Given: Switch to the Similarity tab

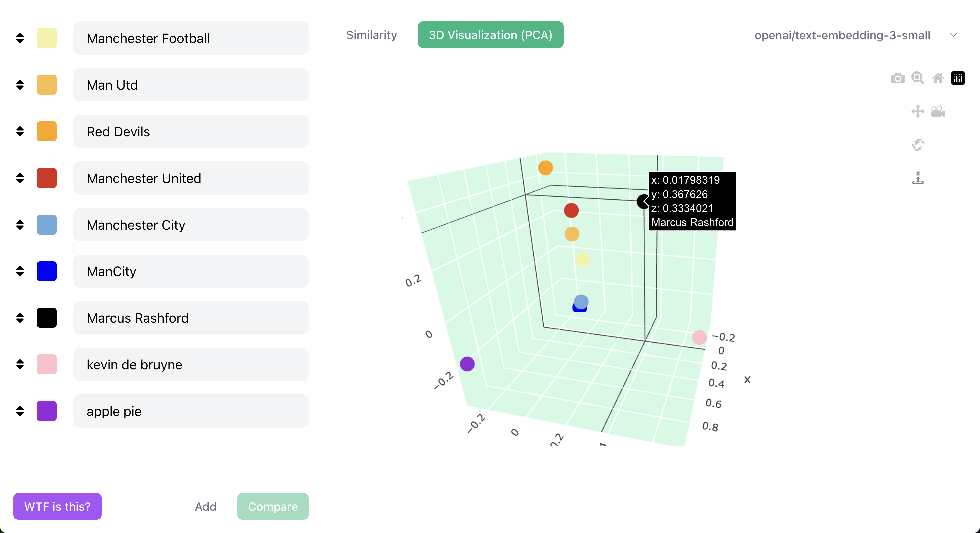Looking at the screenshot, I should 371,35.
